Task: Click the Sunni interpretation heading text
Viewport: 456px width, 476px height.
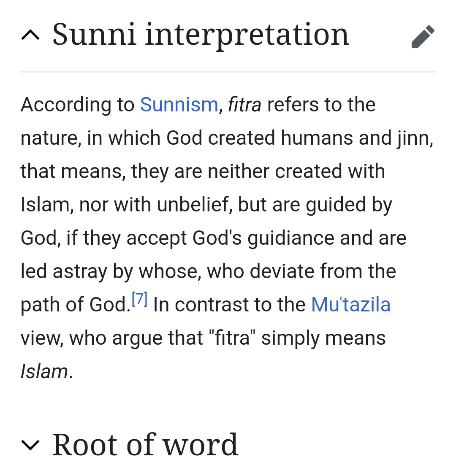Action: click(201, 35)
